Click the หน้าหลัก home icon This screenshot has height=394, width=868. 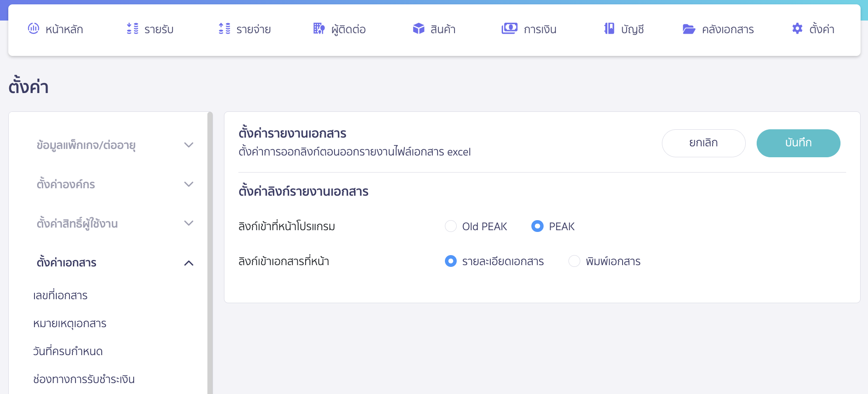tap(34, 29)
